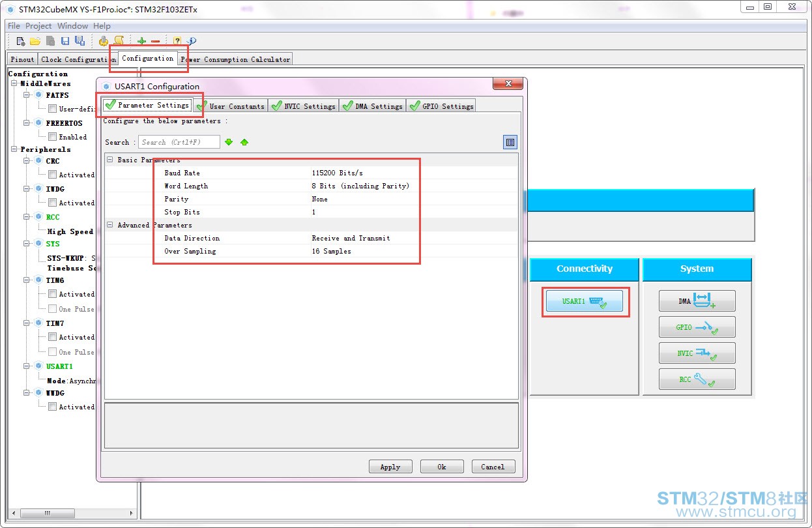Collapse the Advanced Parameters section
This screenshot has height=528, width=812.
coord(110,225)
